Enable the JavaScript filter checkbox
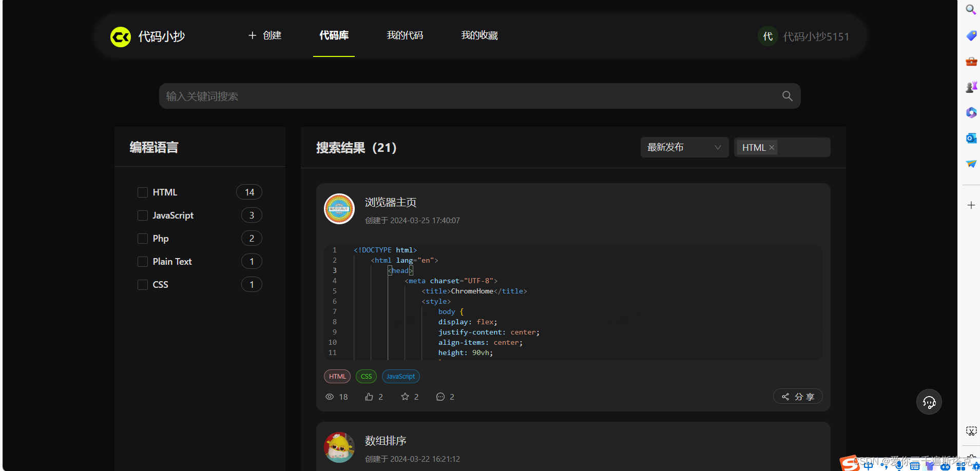The image size is (980, 471). click(x=142, y=215)
